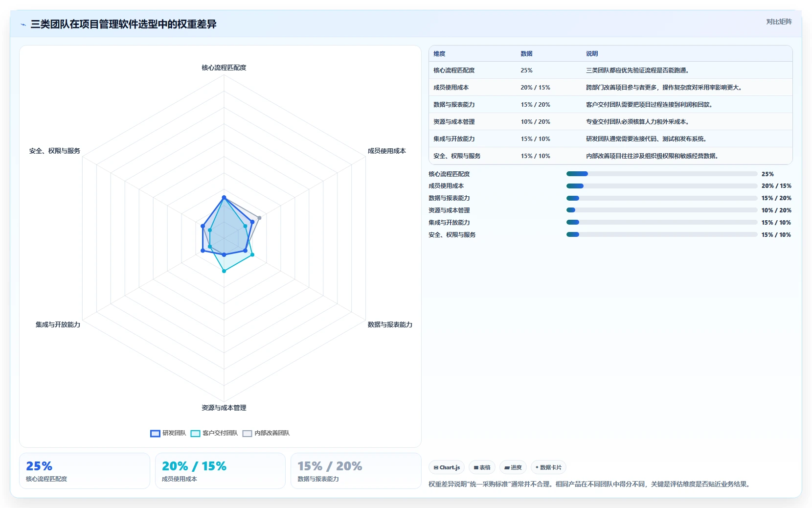Screen dimensions: 812x508
Task: Select the 表格 tag
Action: coord(482,467)
